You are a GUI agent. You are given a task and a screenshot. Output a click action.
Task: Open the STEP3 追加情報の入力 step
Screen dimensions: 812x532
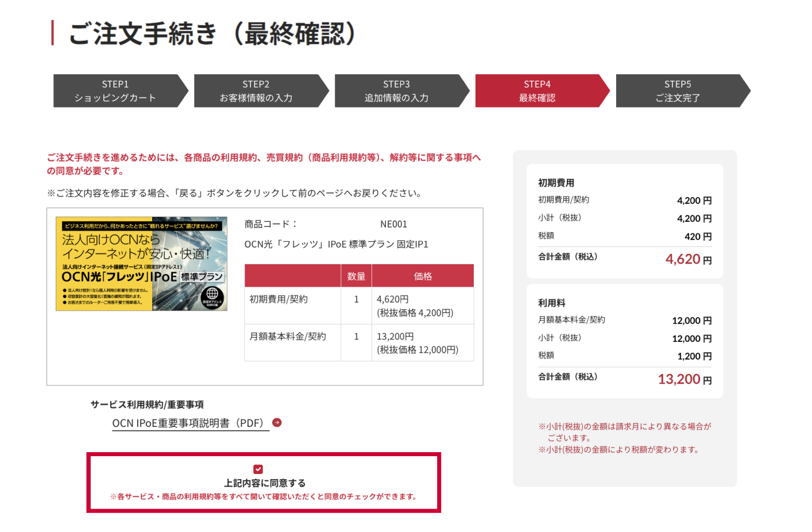point(396,90)
